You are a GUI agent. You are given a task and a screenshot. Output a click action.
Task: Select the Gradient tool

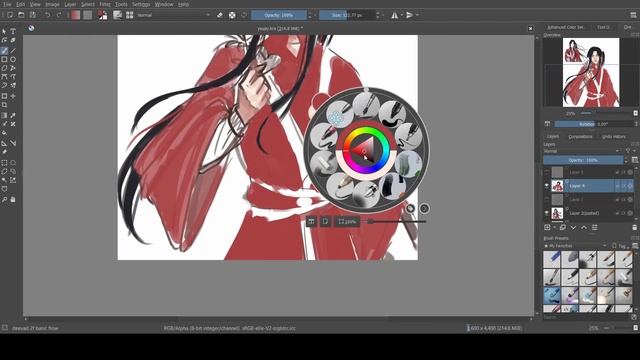point(4,116)
